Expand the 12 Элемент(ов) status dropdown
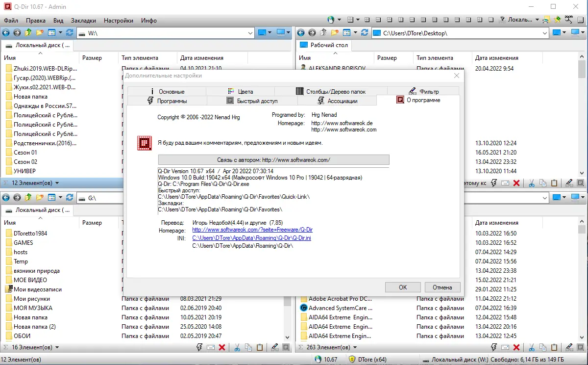This screenshot has width=588, height=365. (x=57, y=183)
